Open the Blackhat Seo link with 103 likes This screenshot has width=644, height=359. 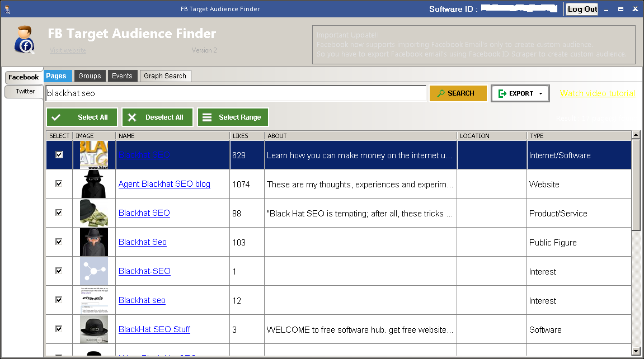(143, 243)
